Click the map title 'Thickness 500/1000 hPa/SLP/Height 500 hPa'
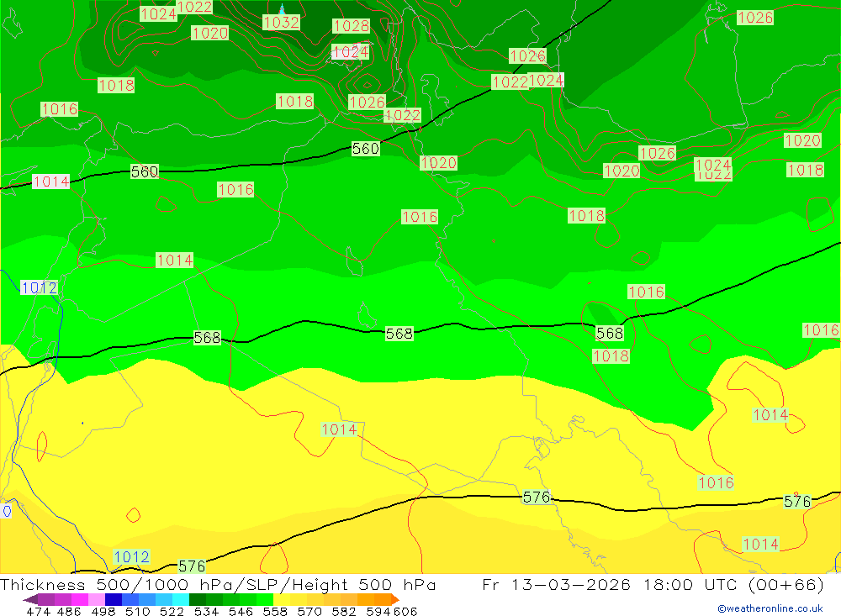The width and height of the screenshot is (841, 616). (218, 585)
